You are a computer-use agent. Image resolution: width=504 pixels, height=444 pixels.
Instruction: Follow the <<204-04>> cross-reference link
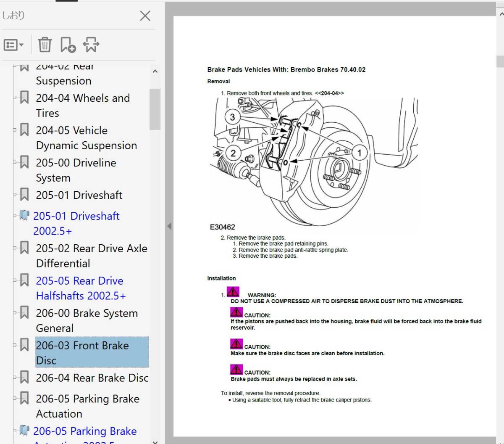pyautogui.click(x=329, y=93)
